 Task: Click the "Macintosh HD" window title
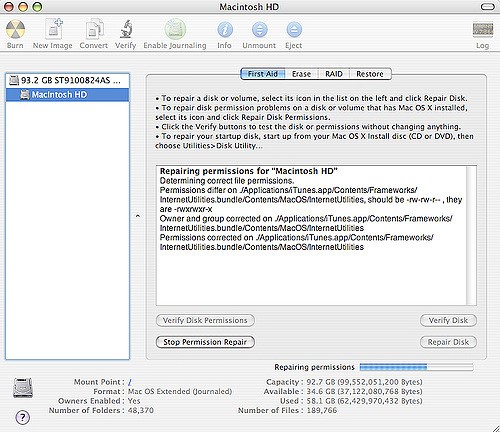click(x=249, y=7)
